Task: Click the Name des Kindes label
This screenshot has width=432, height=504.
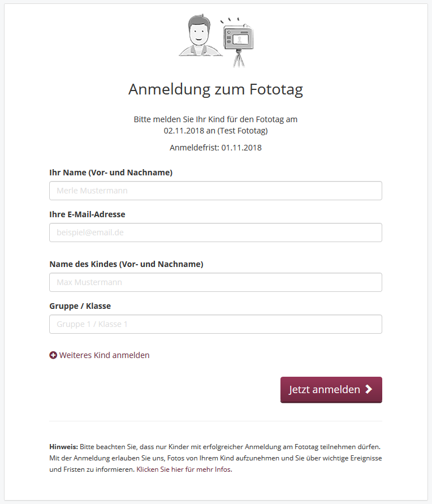Action: click(126, 264)
